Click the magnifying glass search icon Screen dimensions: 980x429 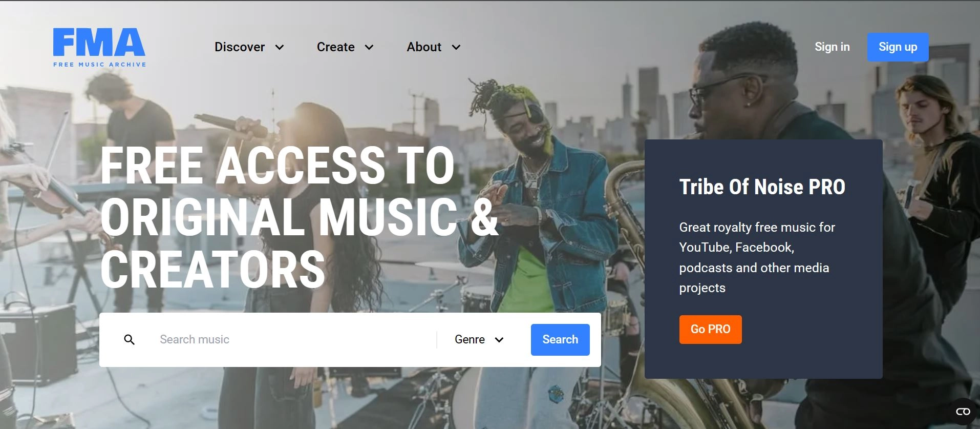130,340
